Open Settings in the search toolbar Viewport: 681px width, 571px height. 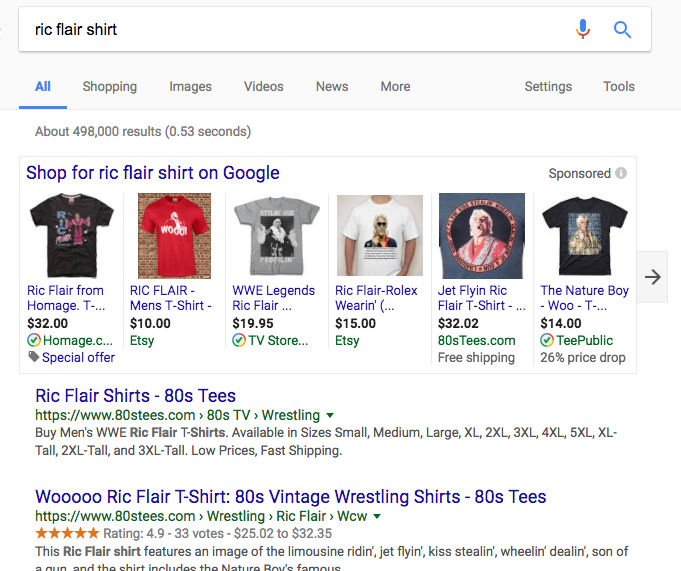pos(548,86)
